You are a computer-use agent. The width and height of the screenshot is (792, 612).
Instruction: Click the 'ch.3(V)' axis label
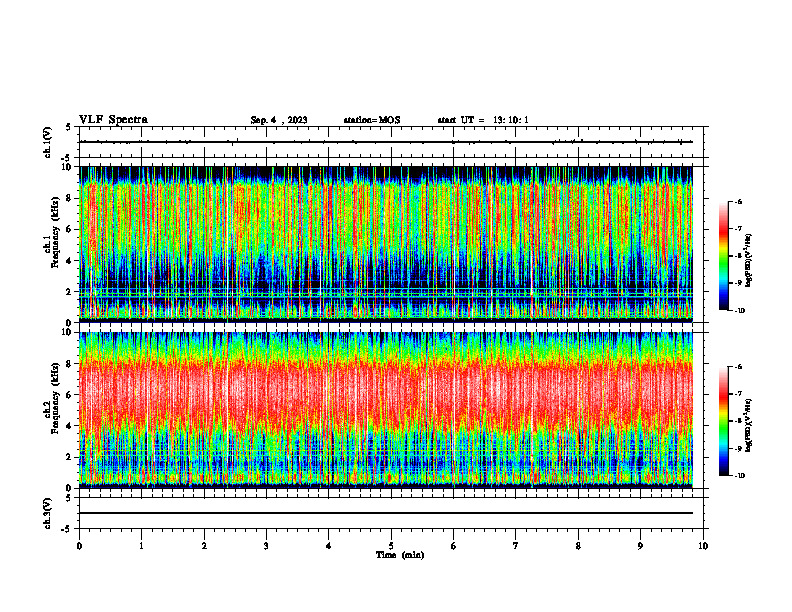click(48, 513)
